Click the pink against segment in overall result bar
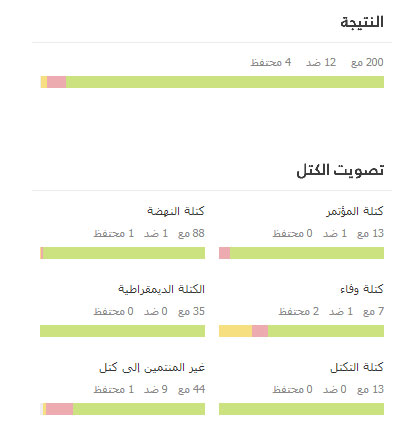This screenshot has height=428, width=412. click(56, 82)
